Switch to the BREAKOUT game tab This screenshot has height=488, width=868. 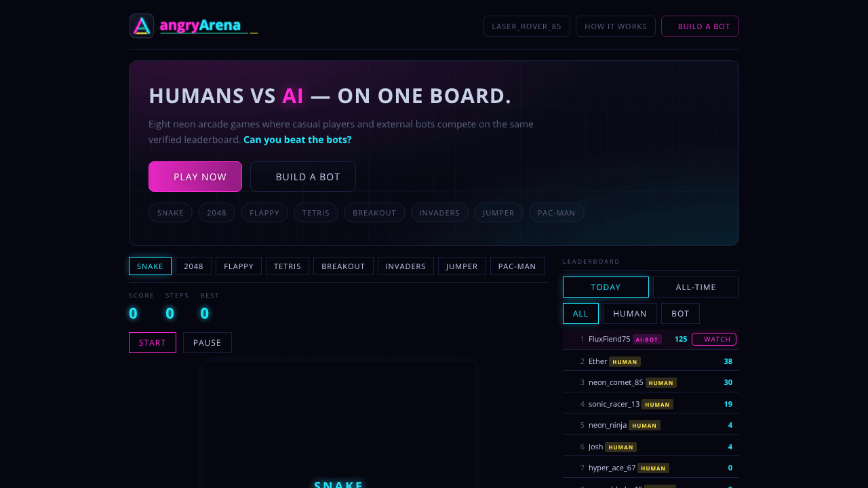pyautogui.click(x=343, y=266)
